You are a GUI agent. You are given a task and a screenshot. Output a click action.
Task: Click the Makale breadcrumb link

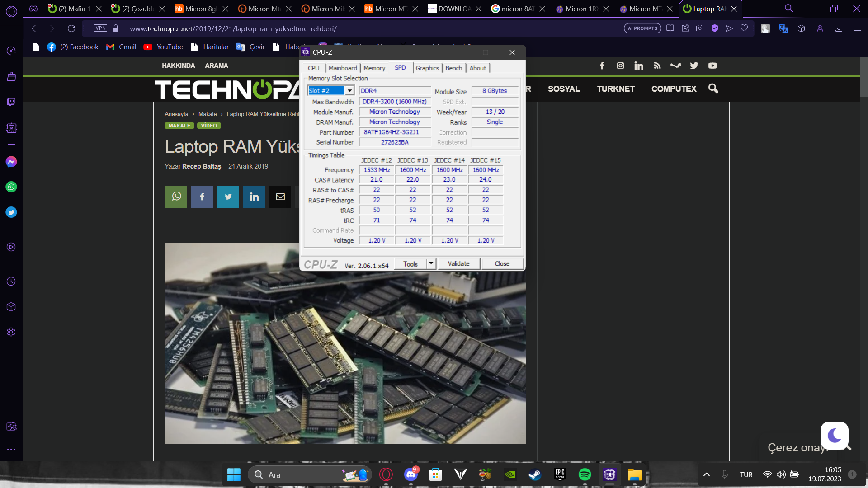pos(207,114)
